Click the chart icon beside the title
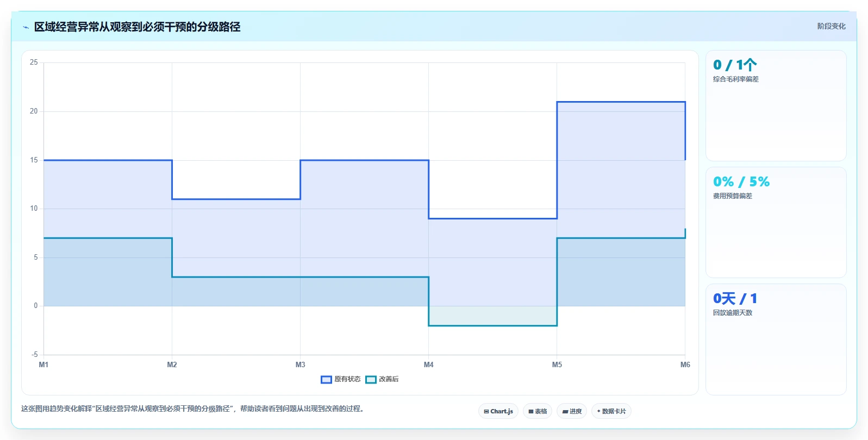 pyautogui.click(x=26, y=27)
